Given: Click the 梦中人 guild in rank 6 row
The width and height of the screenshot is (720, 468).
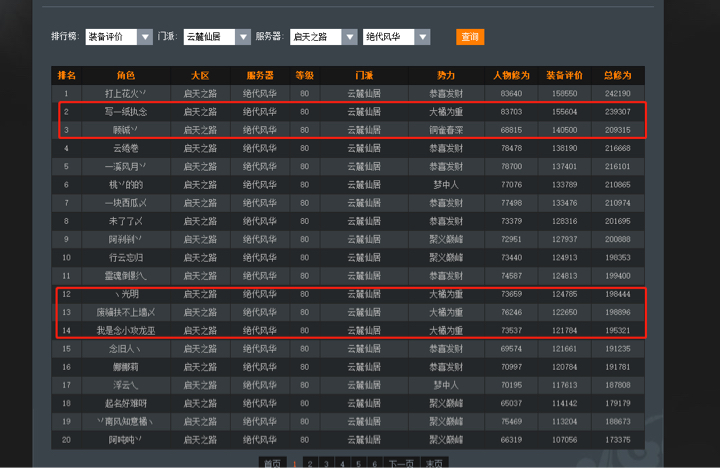Looking at the screenshot, I should [446, 185].
